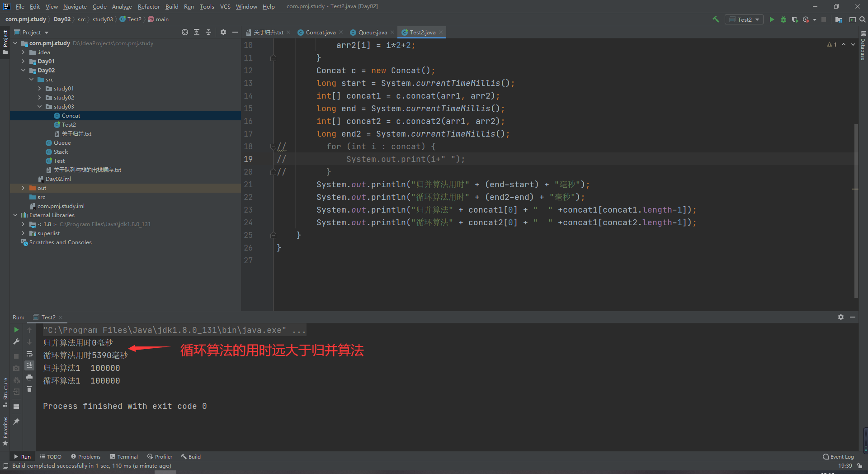Screen dimensions: 868x474
Task: Toggle the Database tool window stripe button
Action: coord(863,46)
